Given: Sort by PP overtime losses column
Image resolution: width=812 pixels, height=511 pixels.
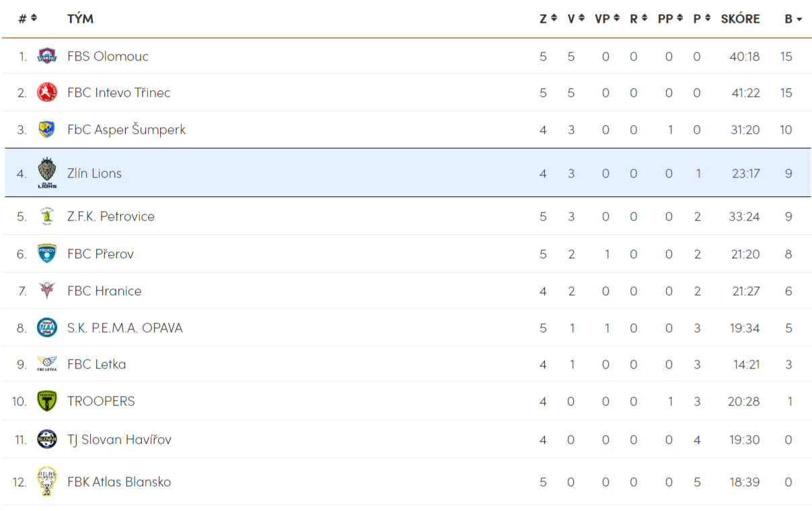Looking at the screenshot, I should (671, 19).
